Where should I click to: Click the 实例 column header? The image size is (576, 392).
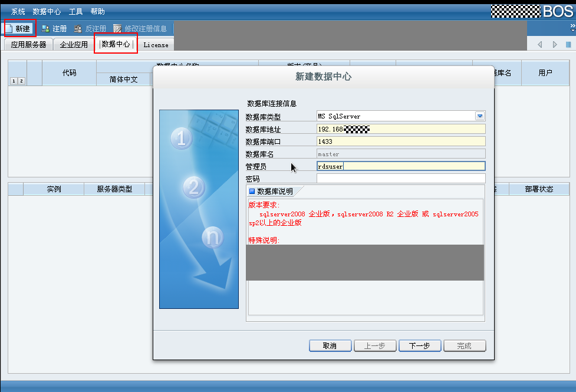tap(54, 189)
